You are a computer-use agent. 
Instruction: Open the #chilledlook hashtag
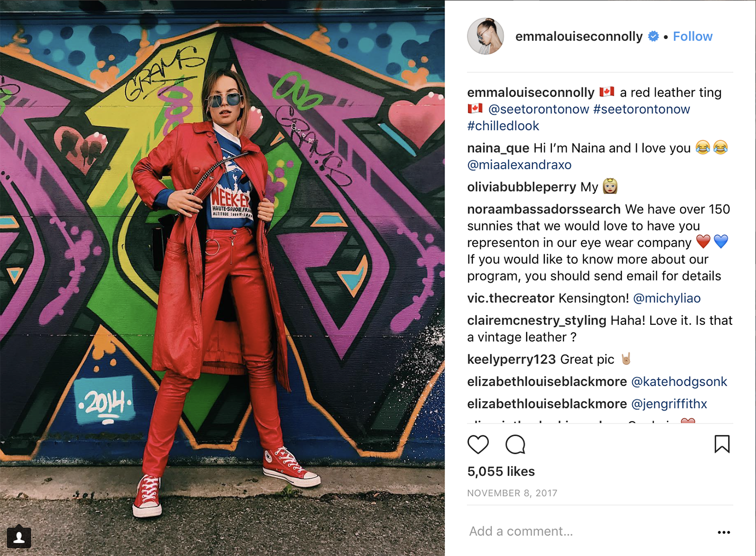click(503, 126)
